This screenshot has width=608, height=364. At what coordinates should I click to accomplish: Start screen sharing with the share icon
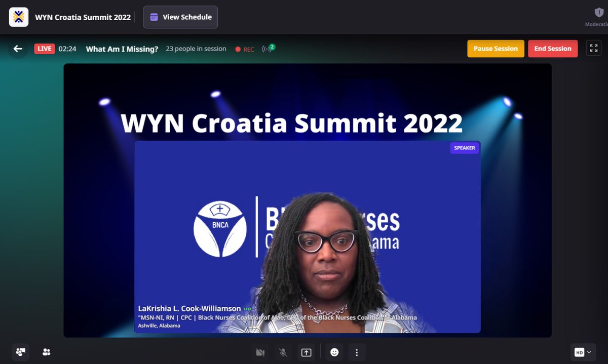click(x=306, y=352)
